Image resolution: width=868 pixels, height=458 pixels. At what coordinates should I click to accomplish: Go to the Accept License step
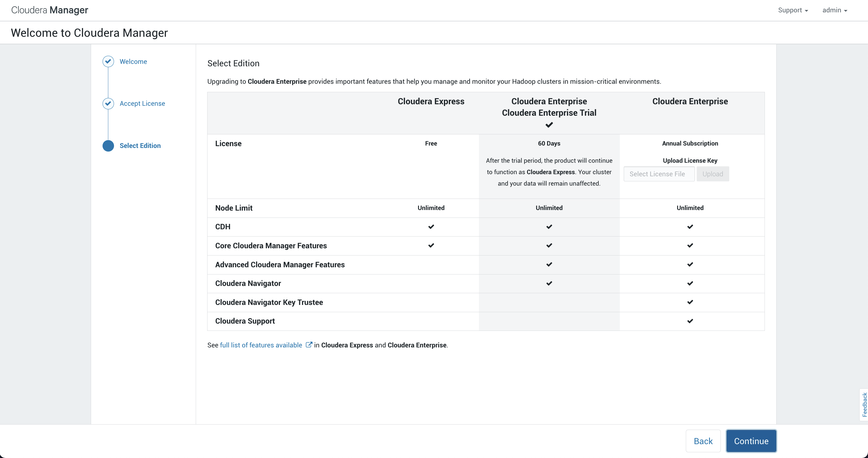[x=142, y=104]
